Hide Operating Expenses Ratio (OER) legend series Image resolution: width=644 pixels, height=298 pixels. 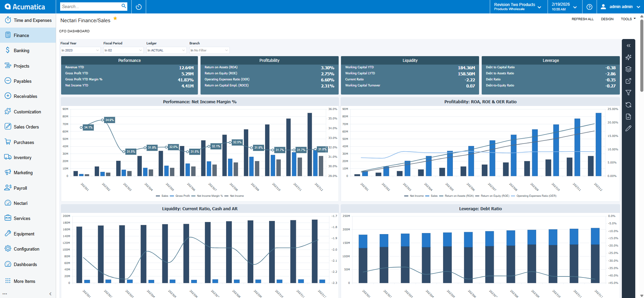536,196
